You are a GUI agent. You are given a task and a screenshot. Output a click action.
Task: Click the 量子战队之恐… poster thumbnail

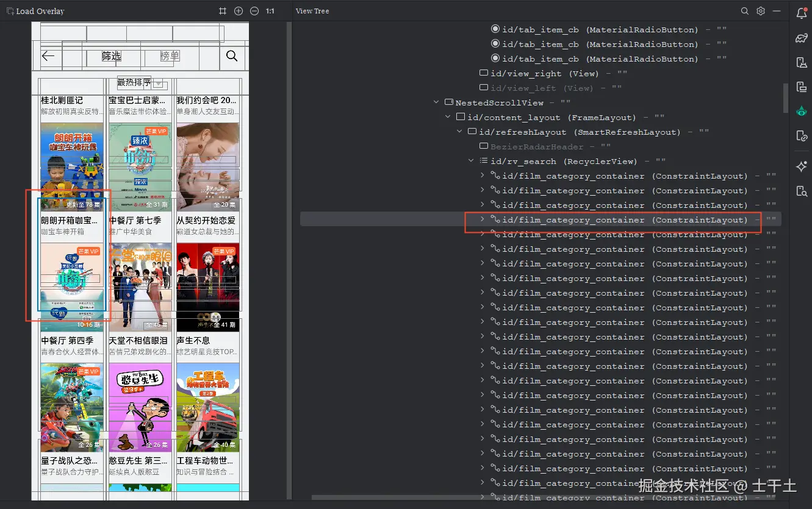(x=72, y=407)
